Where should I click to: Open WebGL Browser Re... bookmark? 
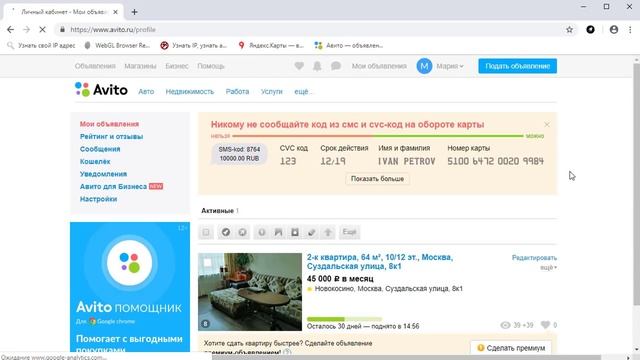tap(117, 45)
